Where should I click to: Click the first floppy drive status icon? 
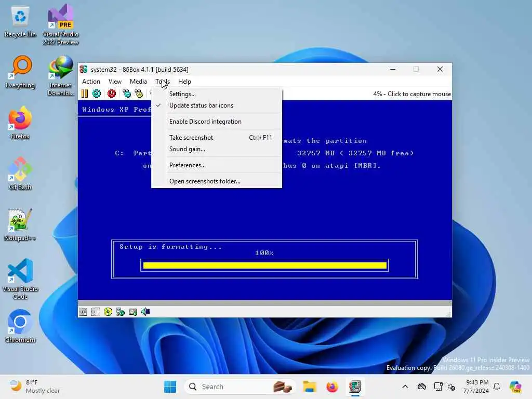pos(83,312)
